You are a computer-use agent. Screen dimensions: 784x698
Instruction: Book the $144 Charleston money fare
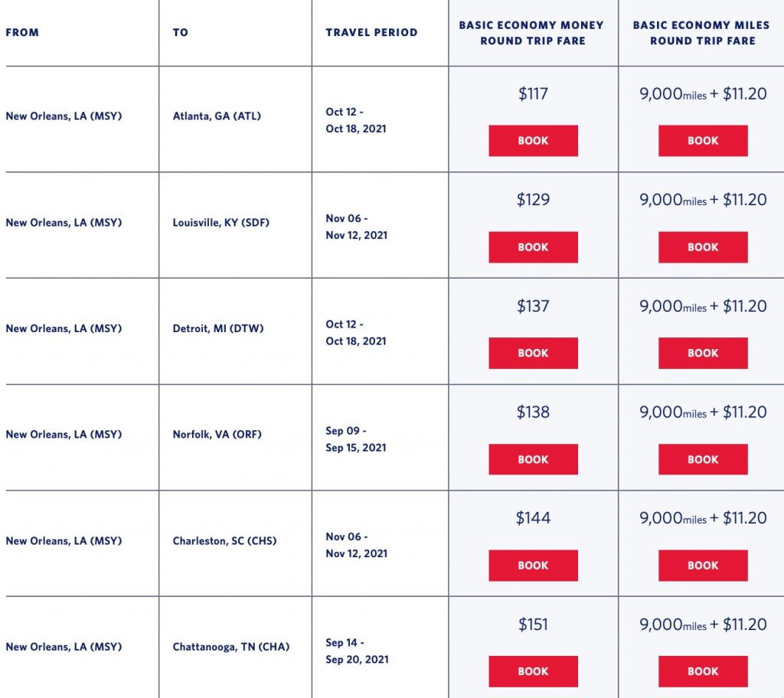point(533,566)
